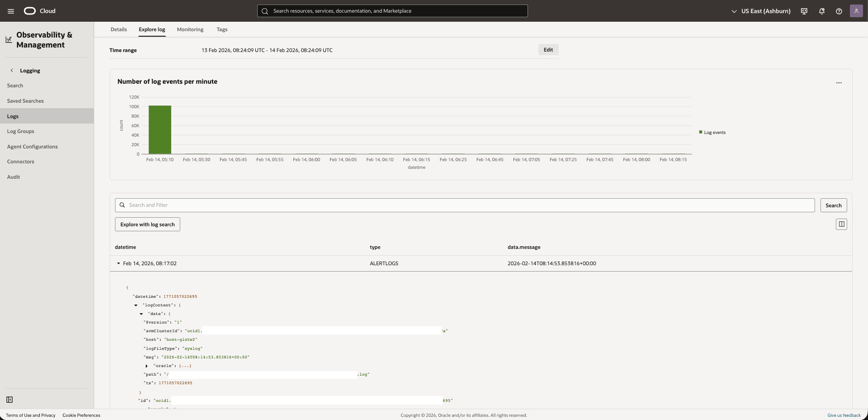Click the Search button
This screenshot has width=868, height=420.
coord(833,205)
